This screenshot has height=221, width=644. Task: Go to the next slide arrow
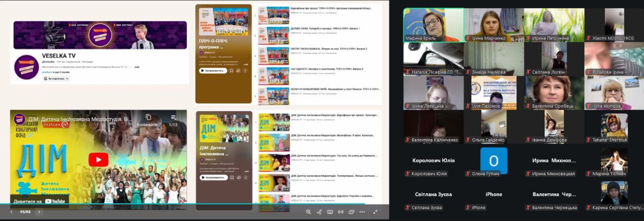pos(39,212)
